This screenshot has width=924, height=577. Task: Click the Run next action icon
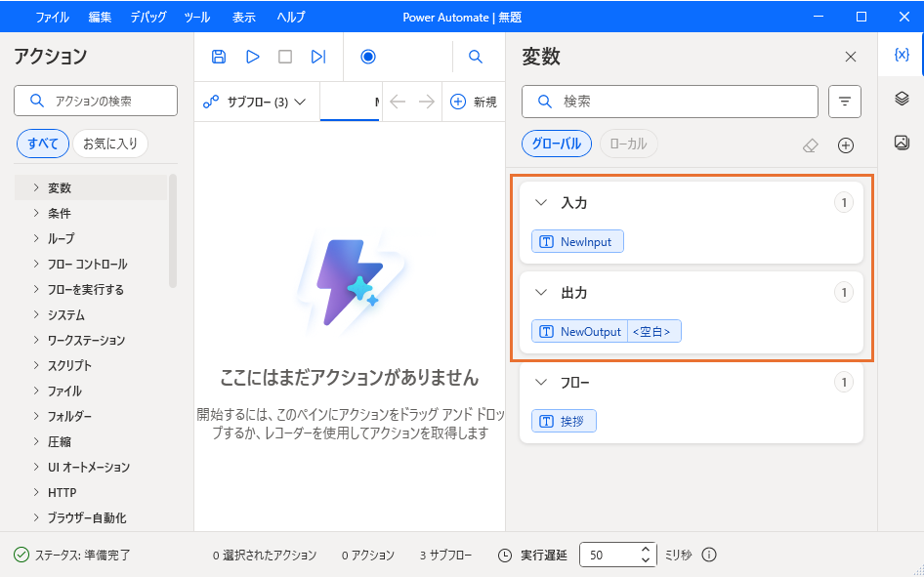pos(318,57)
